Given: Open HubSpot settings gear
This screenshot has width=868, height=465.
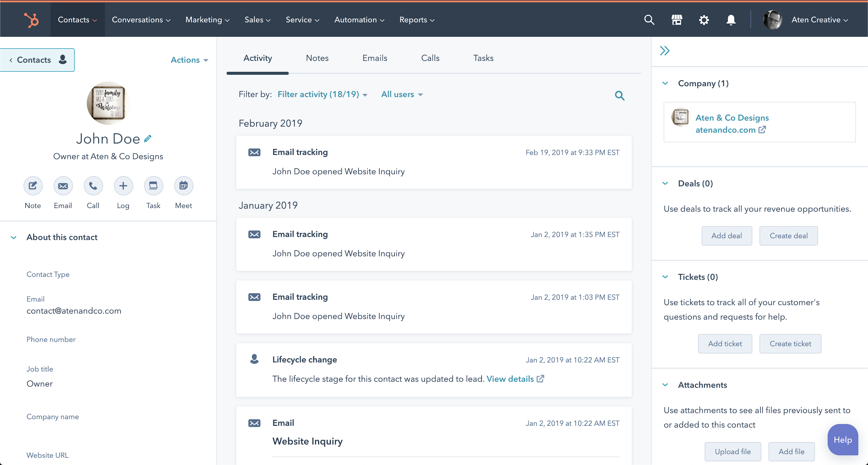Looking at the screenshot, I should coord(704,20).
